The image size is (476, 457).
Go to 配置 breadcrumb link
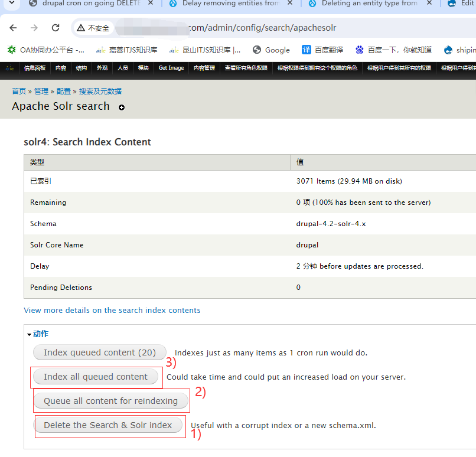tap(64, 92)
